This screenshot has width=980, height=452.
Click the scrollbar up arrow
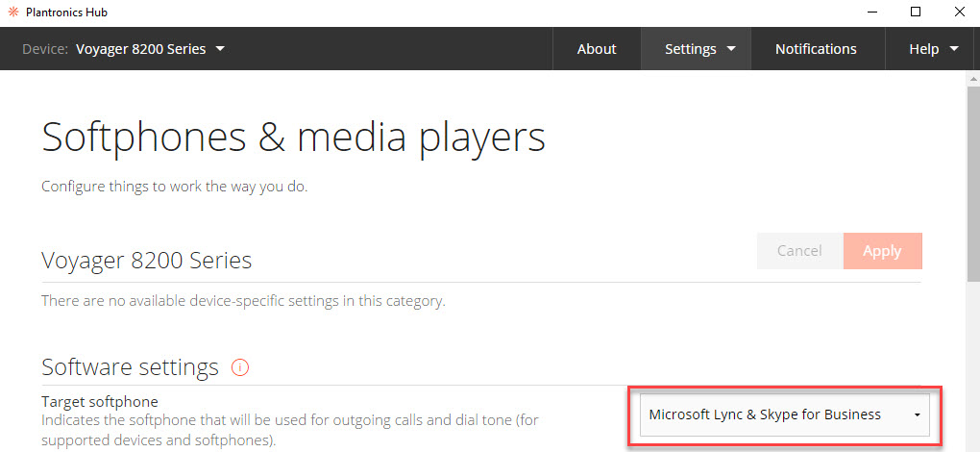(972, 78)
